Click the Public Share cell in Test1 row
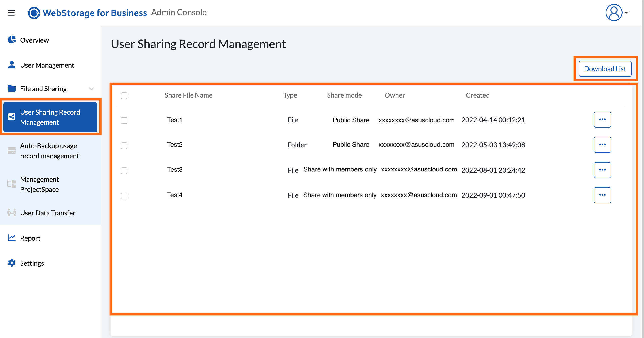644x338 pixels. click(x=351, y=120)
